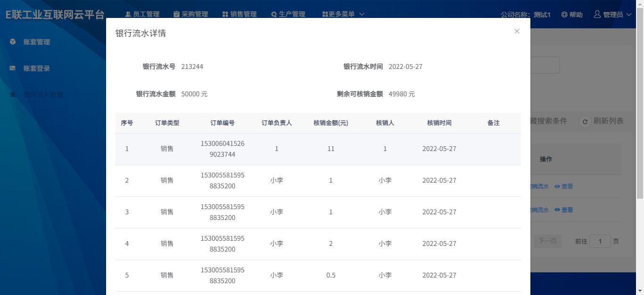Viewport: 644px width, 295px height.
Task: Click the page's vertical scrollbar thumb
Action: [640, 104]
